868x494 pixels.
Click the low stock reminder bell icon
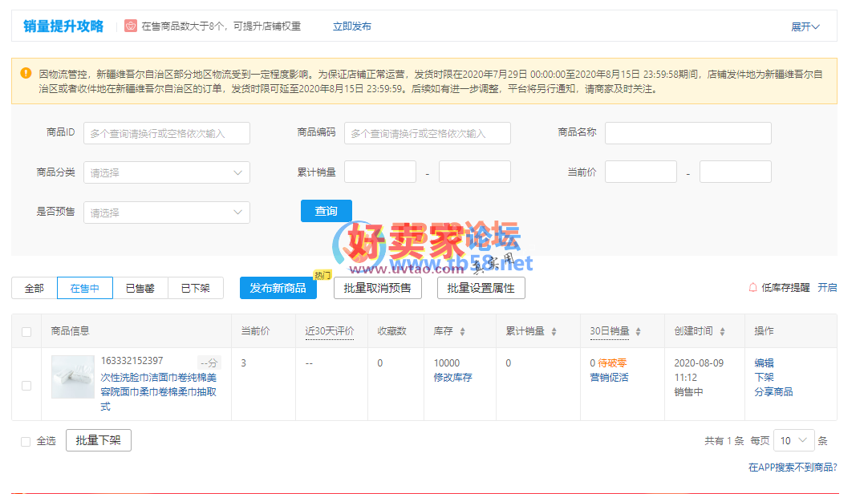[x=752, y=288]
